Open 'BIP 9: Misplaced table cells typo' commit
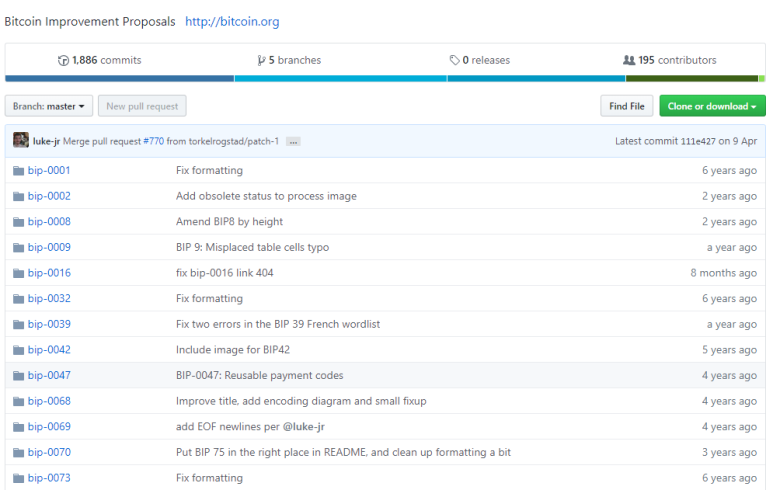Image resolution: width=773 pixels, height=490 pixels. coord(252,247)
